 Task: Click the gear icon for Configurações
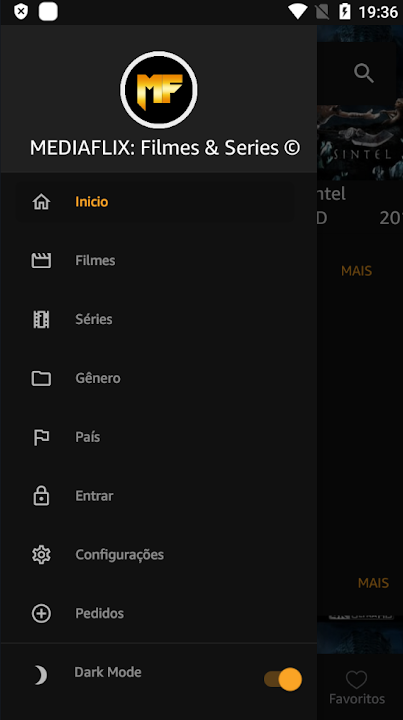pyautogui.click(x=41, y=554)
